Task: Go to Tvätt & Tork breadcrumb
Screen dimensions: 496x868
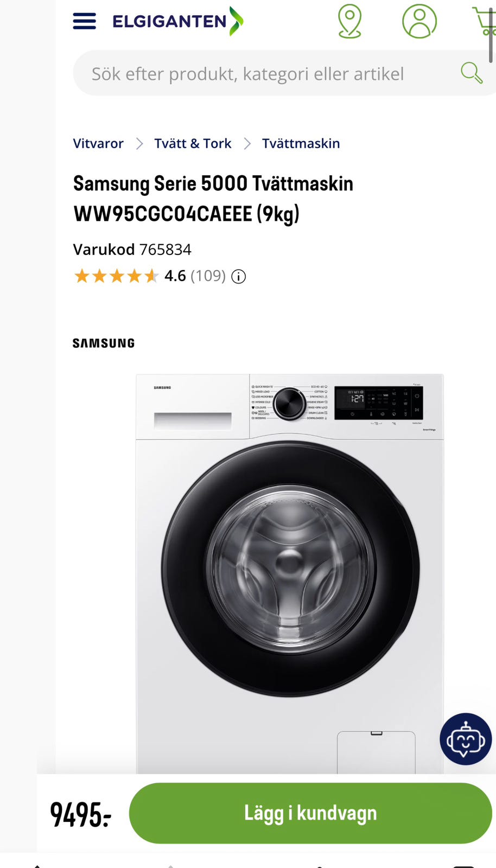Action: coord(193,143)
